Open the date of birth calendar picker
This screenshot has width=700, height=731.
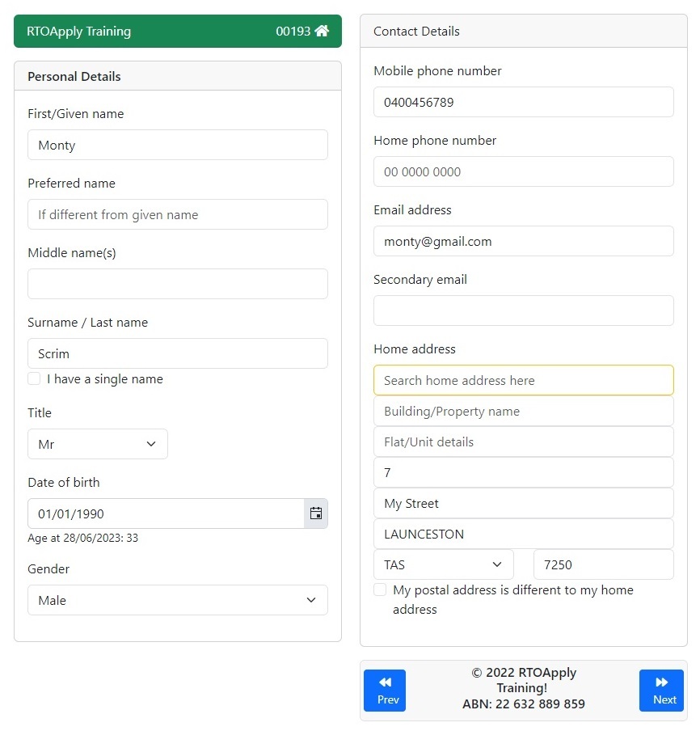[316, 513]
